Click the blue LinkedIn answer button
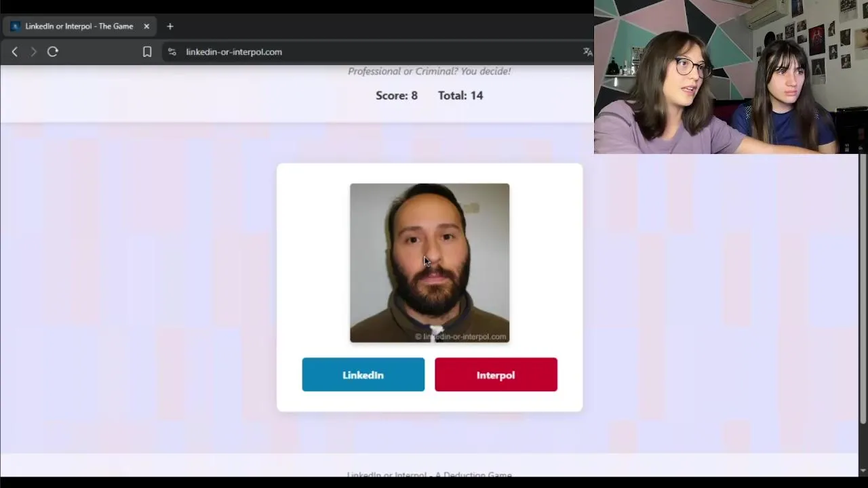The width and height of the screenshot is (868, 488). (363, 375)
